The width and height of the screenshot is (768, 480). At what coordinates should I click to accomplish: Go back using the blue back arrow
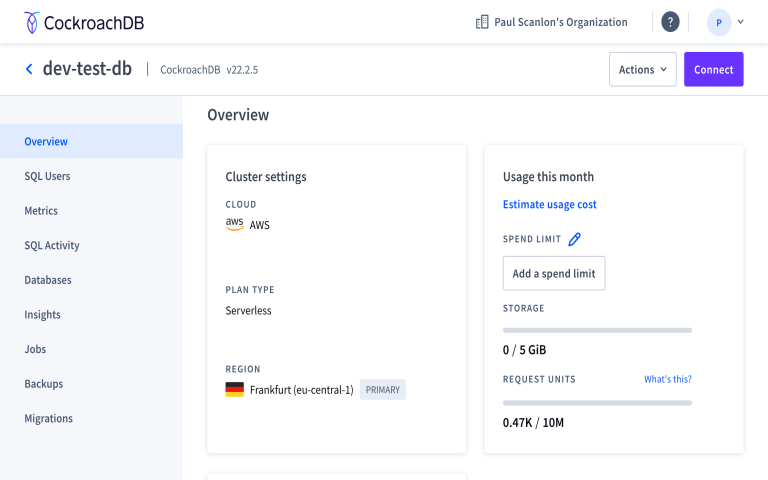[29, 69]
